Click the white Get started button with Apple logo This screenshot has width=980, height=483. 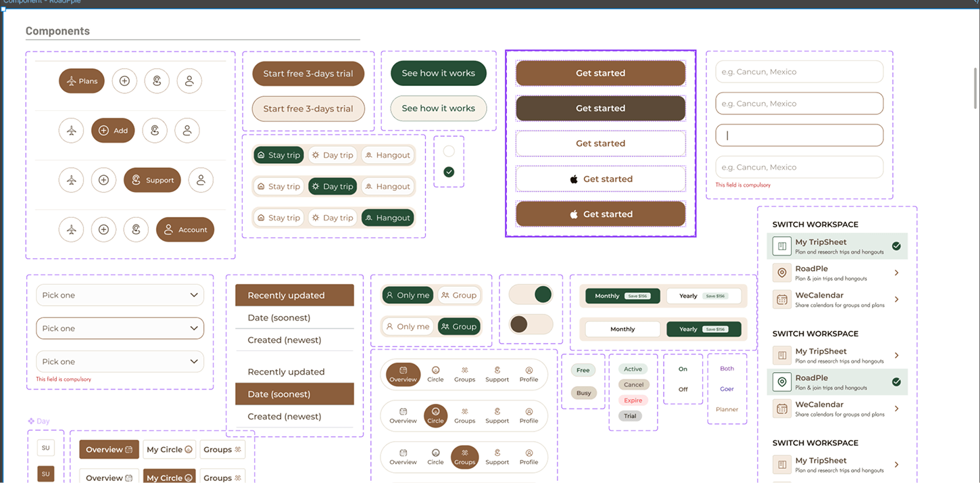pos(601,179)
